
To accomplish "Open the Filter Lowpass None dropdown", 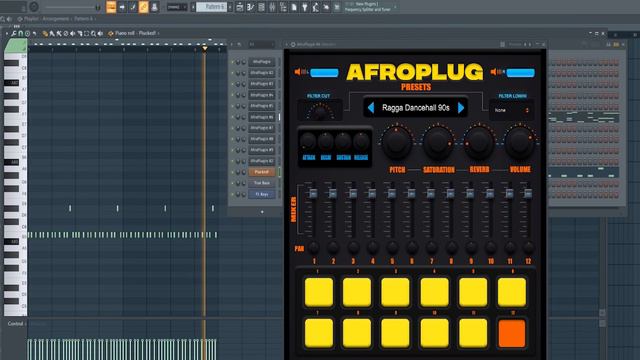I will point(512,110).
